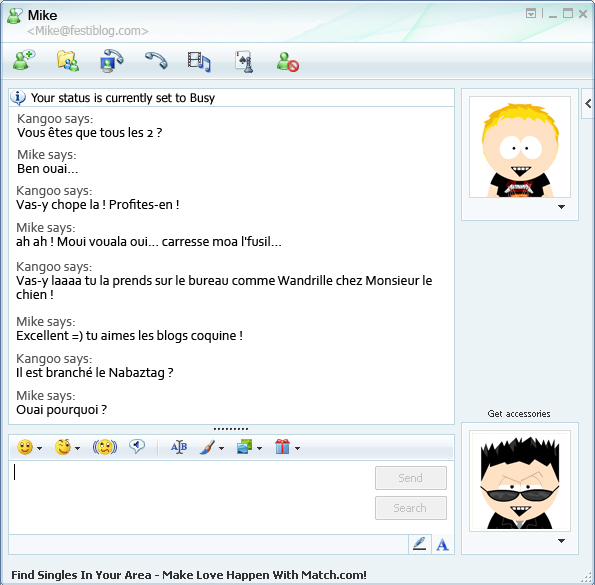This screenshot has width=595, height=585.
Task: Expand the winks dropdown arrow
Action: pos(77,448)
